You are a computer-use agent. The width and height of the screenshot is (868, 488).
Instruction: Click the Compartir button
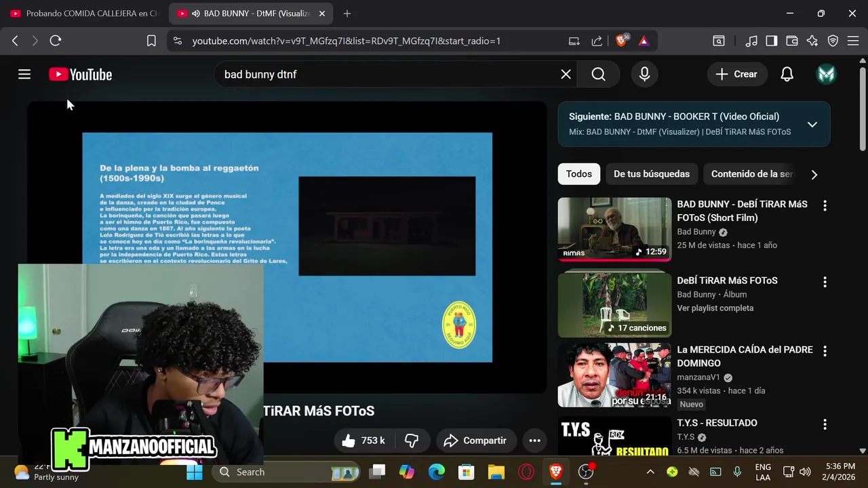(x=476, y=441)
